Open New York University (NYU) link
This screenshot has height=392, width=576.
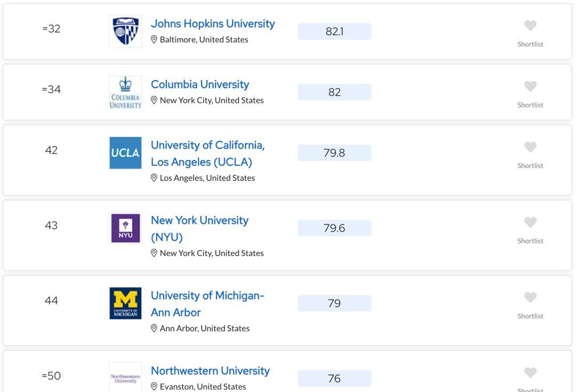pyautogui.click(x=199, y=228)
